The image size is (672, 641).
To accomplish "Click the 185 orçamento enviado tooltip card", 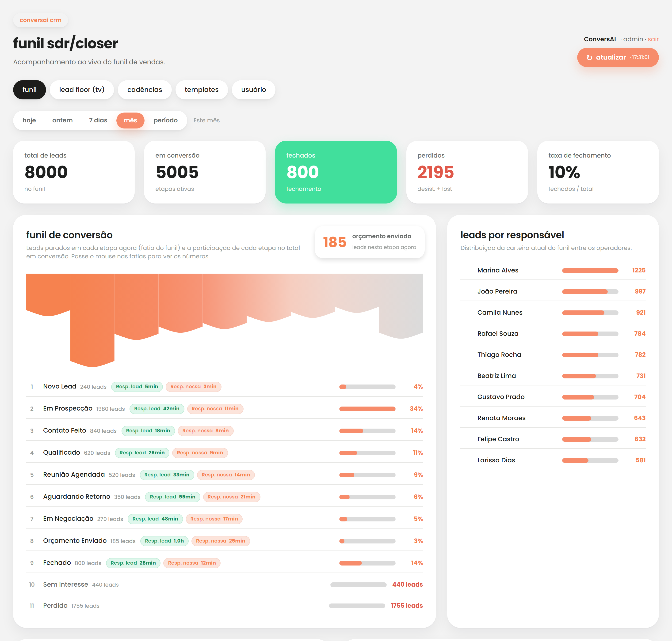I will coord(370,242).
